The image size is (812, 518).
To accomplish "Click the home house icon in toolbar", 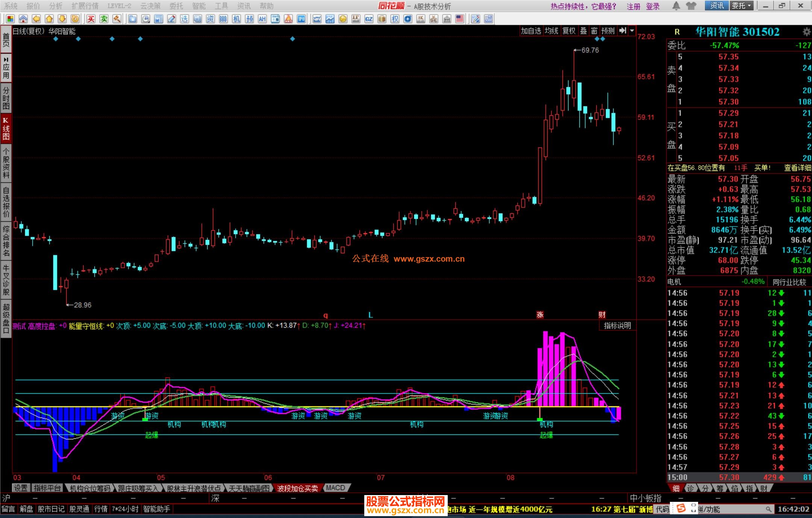I will click(x=23, y=19).
